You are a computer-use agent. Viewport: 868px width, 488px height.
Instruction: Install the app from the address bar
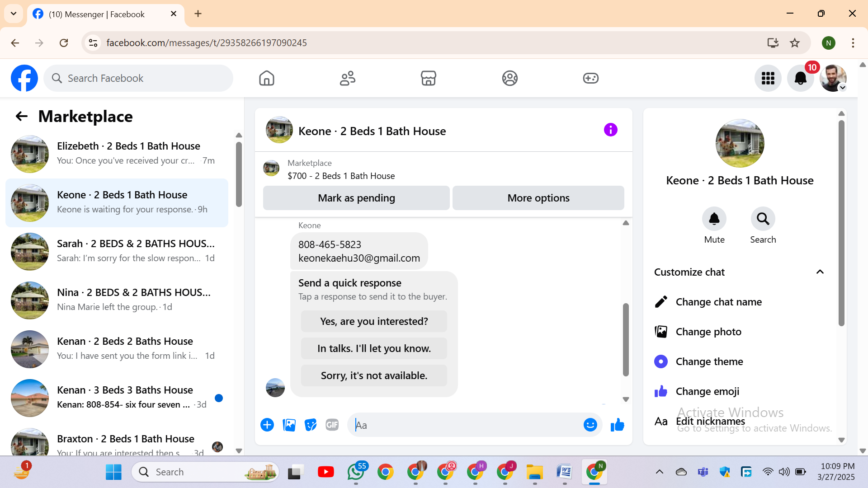pos(773,43)
